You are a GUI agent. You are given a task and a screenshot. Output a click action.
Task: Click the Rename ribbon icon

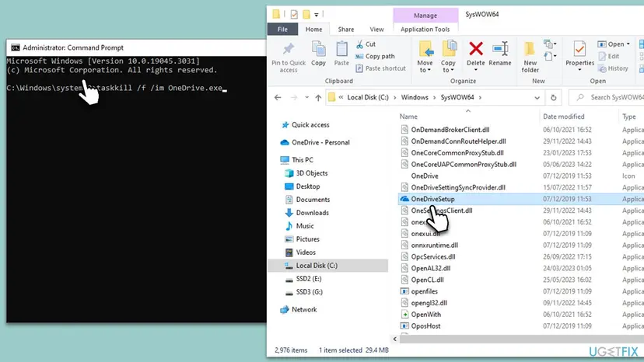(500, 49)
